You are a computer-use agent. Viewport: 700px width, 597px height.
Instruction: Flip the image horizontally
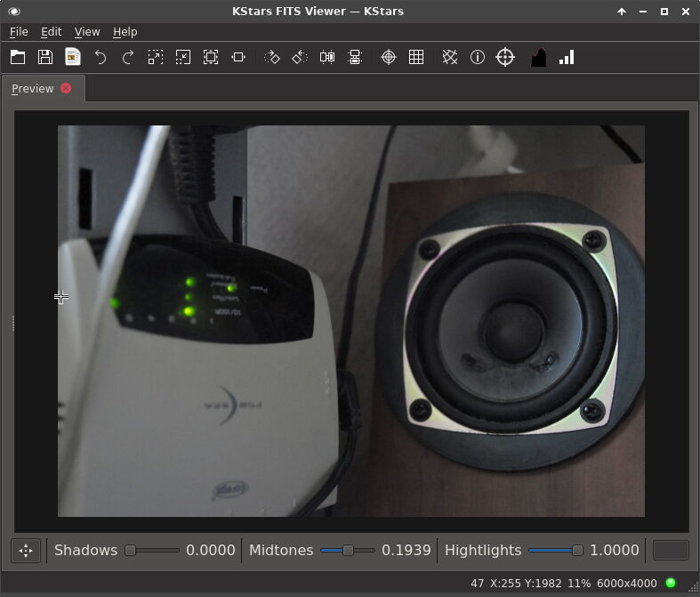327,57
